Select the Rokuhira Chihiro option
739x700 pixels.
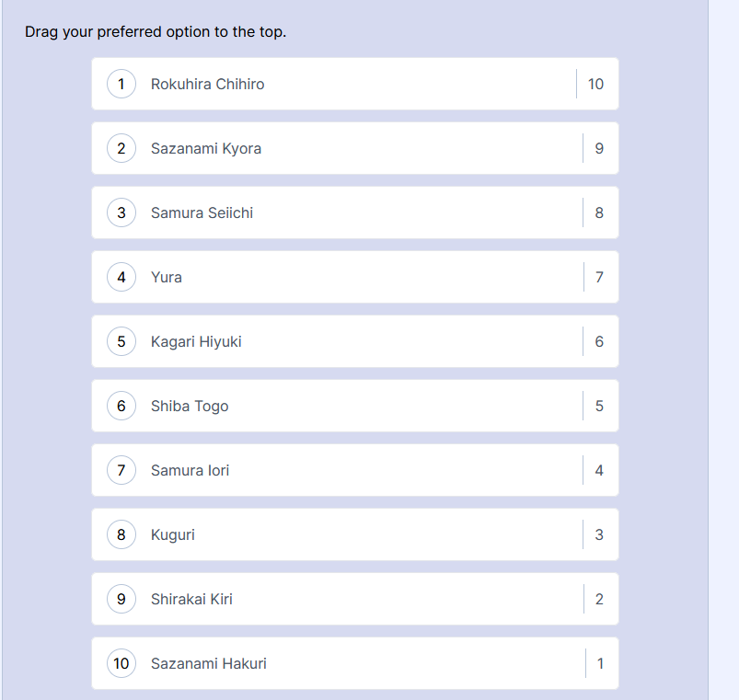pyautogui.click(x=207, y=85)
